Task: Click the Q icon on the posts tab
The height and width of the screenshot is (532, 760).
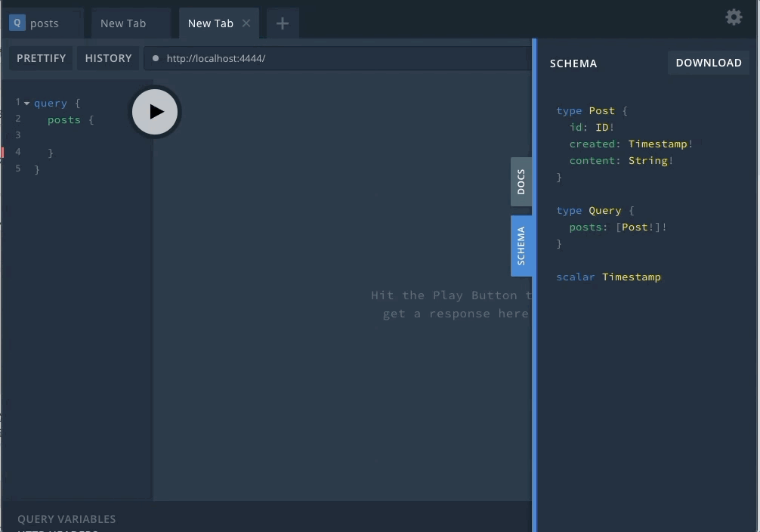Action: (x=17, y=23)
